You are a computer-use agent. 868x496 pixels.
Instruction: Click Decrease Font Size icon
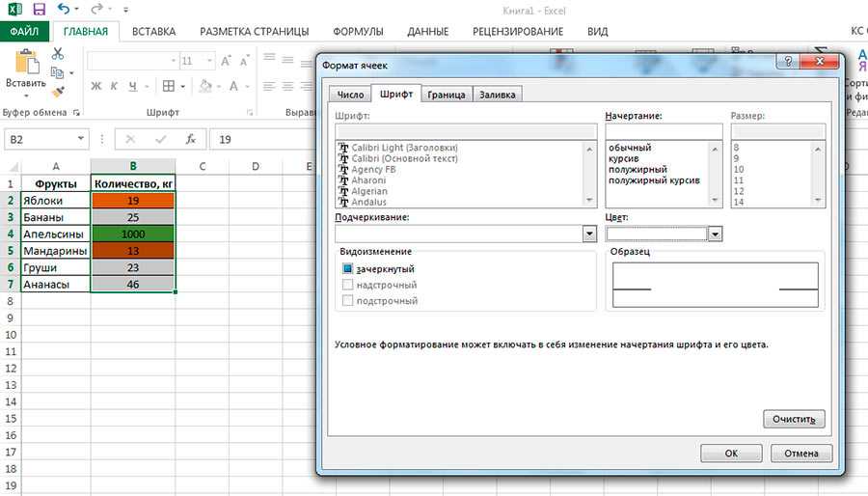[x=244, y=61]
